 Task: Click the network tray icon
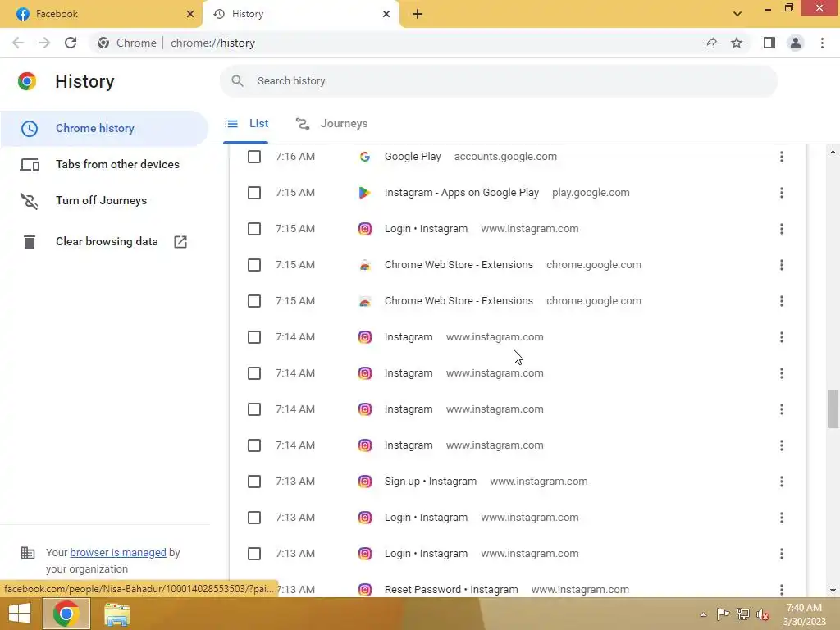tap(743, 614)
